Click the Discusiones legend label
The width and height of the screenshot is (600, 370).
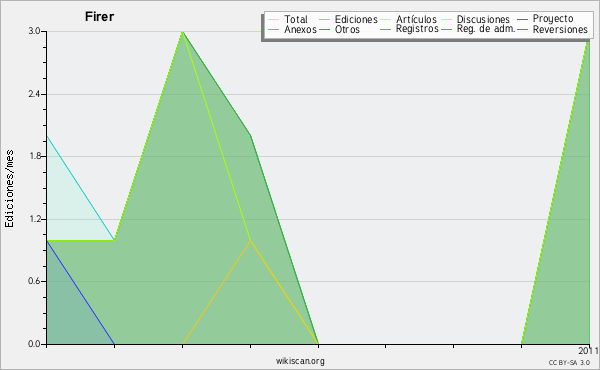coord(483,19)
